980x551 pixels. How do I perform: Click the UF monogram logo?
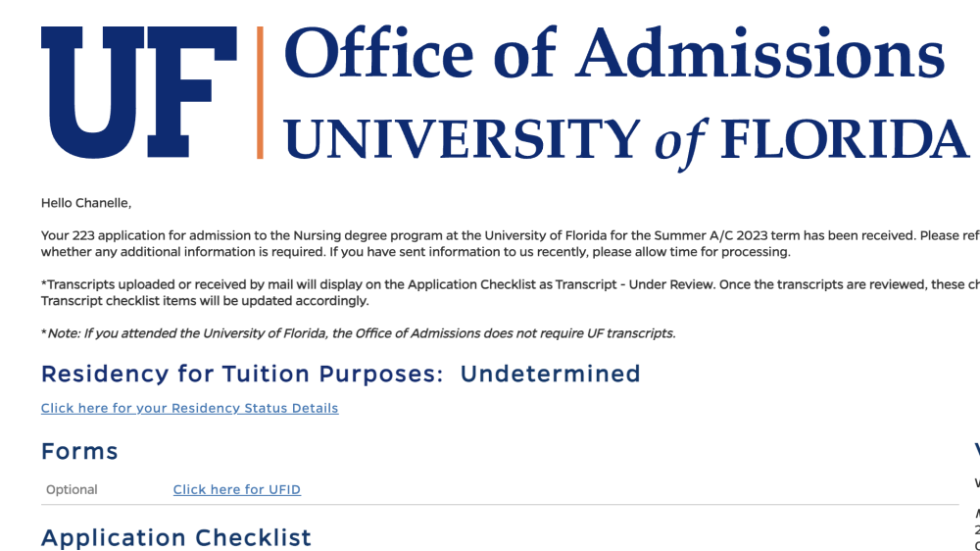139,92
